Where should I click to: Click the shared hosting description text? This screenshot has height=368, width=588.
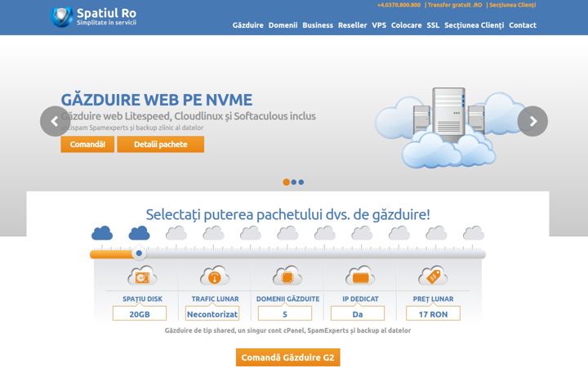[x=287, y=330]
